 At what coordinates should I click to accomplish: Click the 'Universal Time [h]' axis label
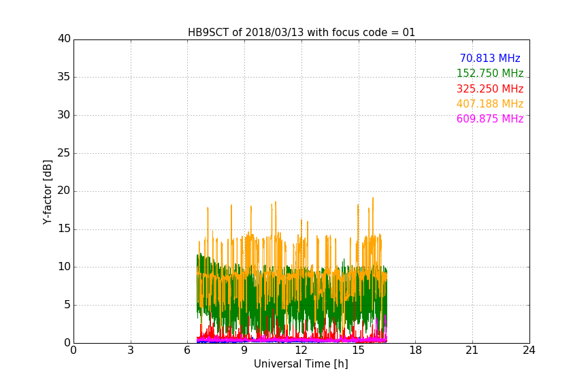301,364
